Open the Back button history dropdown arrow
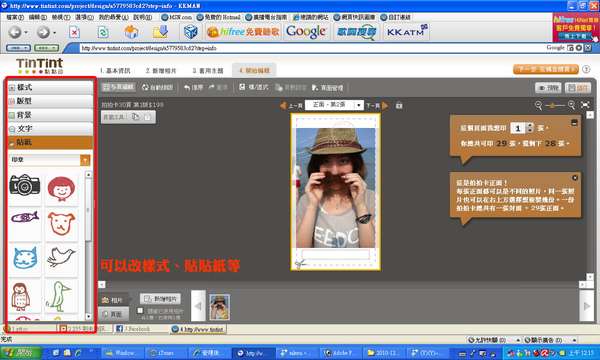Viewport: 600px width, 360px height. (26, 33)
